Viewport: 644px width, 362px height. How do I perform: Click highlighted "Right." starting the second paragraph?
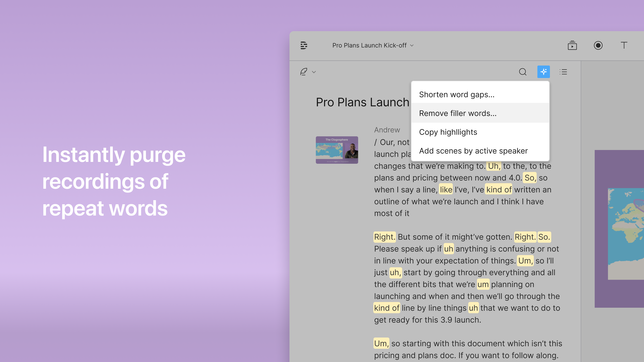385,237
